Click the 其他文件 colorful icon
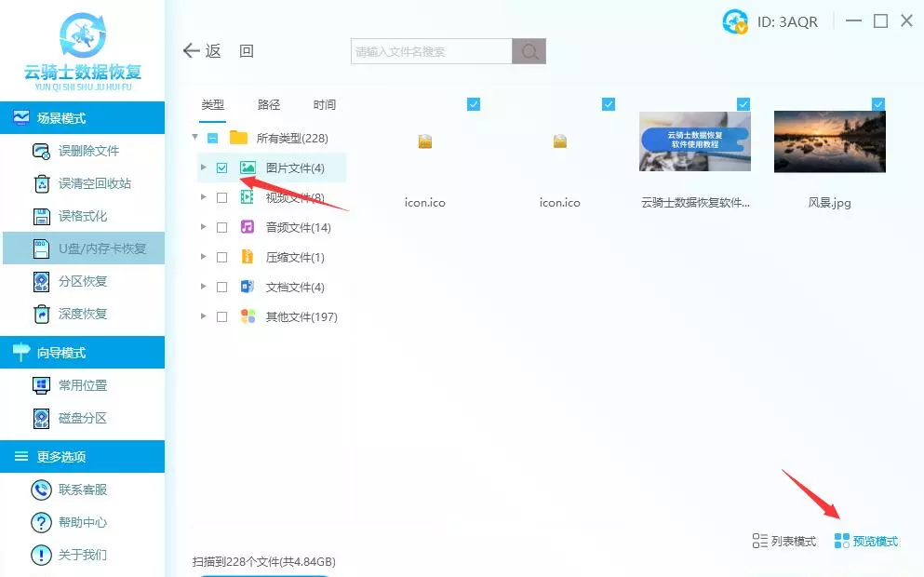The height and width of the screenshot is (577, 924). point(248,316)
